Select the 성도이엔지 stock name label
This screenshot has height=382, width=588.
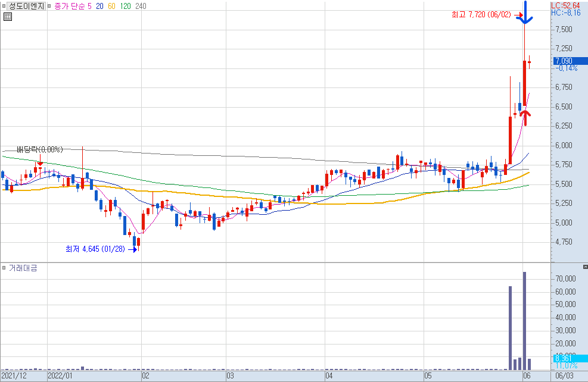tap(26, 6)
